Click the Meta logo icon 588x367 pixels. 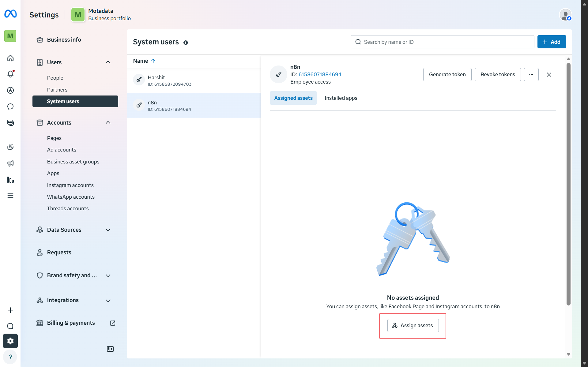pos(10,14)
